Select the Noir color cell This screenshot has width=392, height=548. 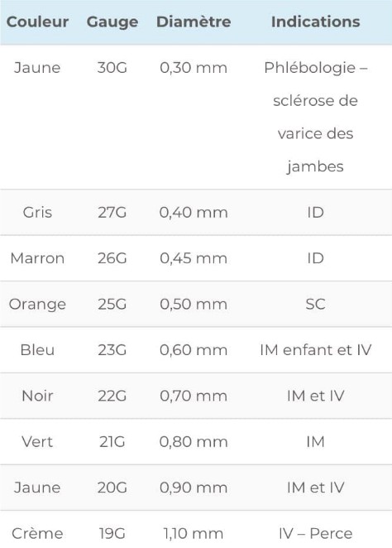coord(37,396)
